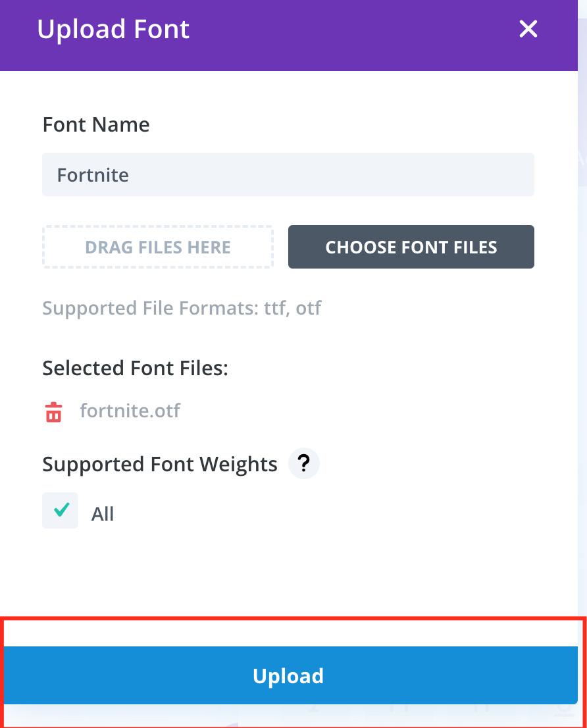This screenshot has height=728, width=587.
Task: Click the teal checkmark next to All
Action: point(61,510)
